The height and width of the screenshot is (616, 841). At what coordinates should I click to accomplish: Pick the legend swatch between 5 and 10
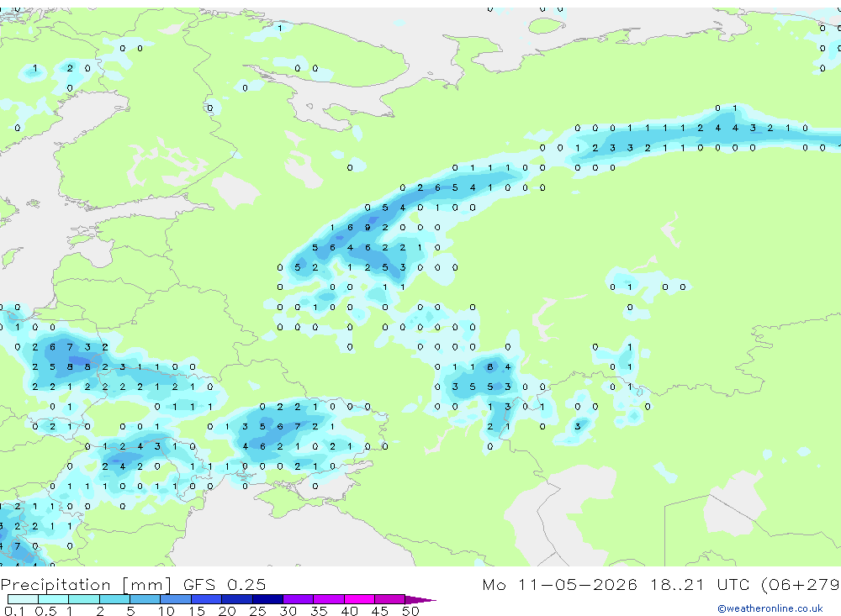[145, 599]
